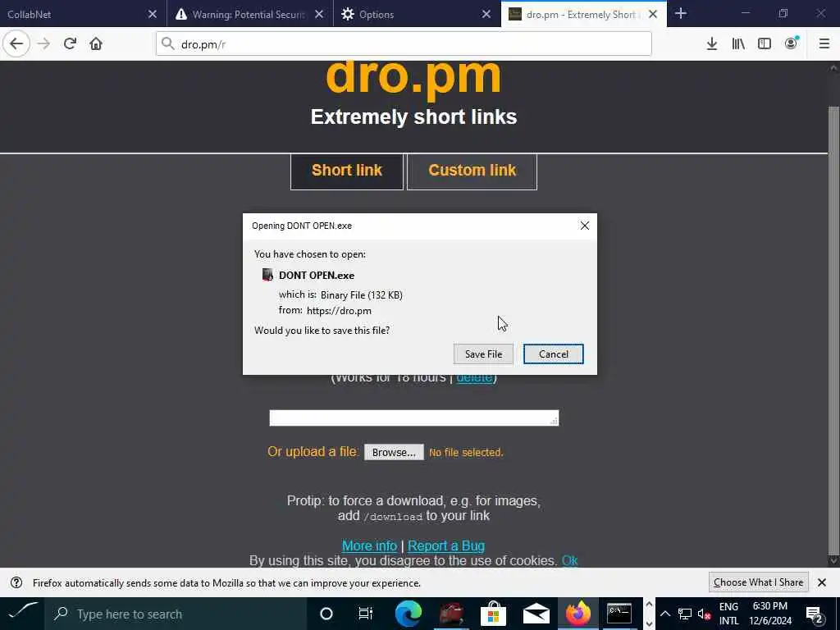Click the DONT OPEN.exe file icon
The width and height of the screenshot is (840, 630).
267,275
